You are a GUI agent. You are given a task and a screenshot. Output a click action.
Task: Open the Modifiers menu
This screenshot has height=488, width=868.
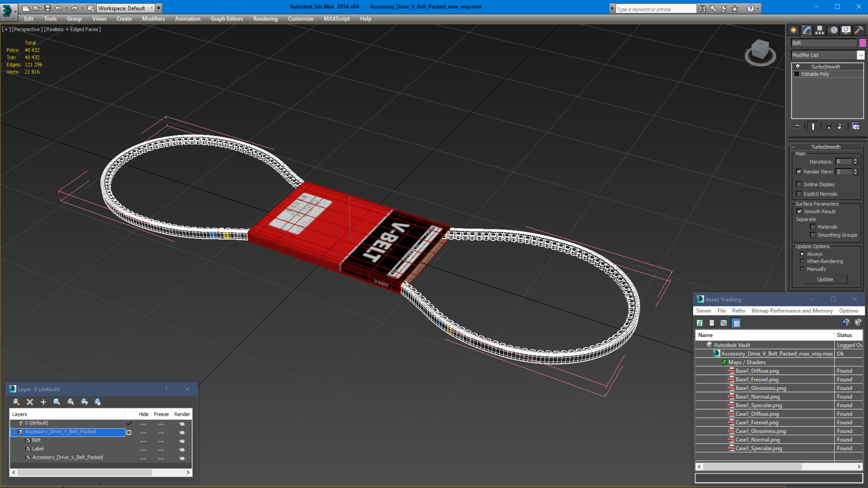pyautogui.click(x=153, y=19)
